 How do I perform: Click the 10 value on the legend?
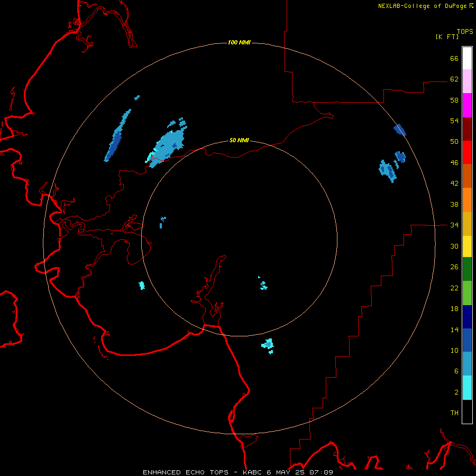point(454,350)
